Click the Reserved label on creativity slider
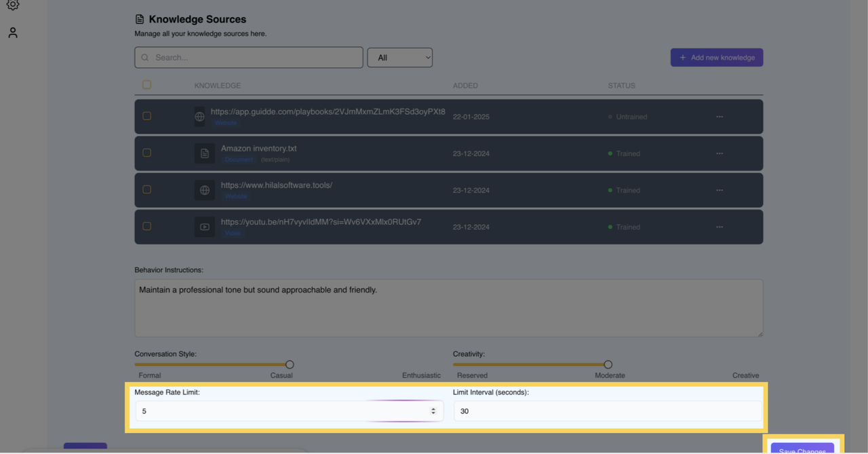Viewport: 868px width, 454px height. tap(472, 375)
